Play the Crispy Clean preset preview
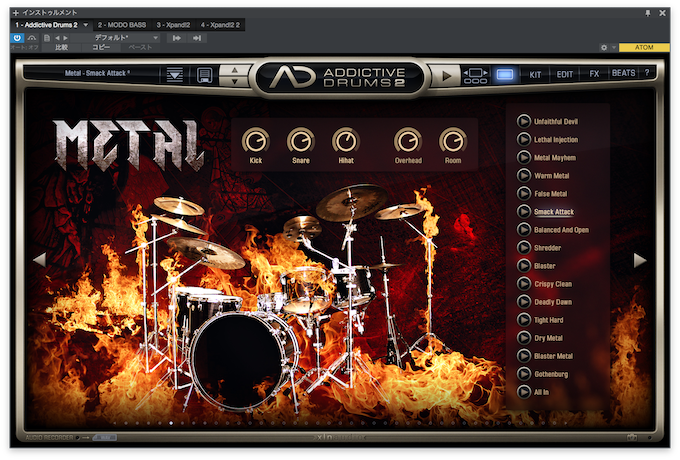Viewport: 680px width, 460px height. click(x=524, y=284)
